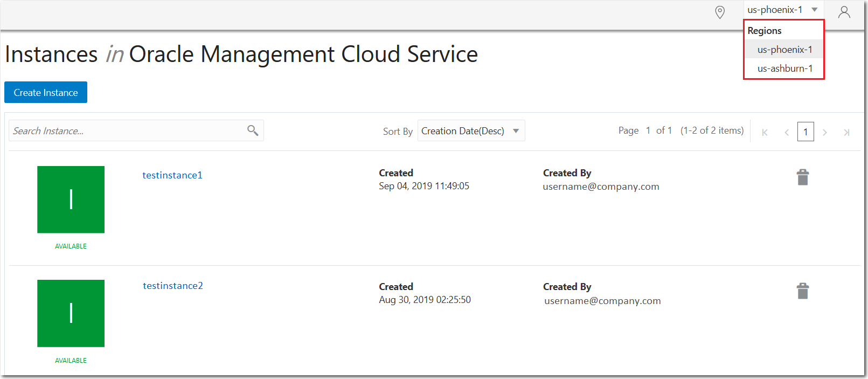868x379 pixels.
Task: Click the location pin icon
Action: click(x=720, y=12)
